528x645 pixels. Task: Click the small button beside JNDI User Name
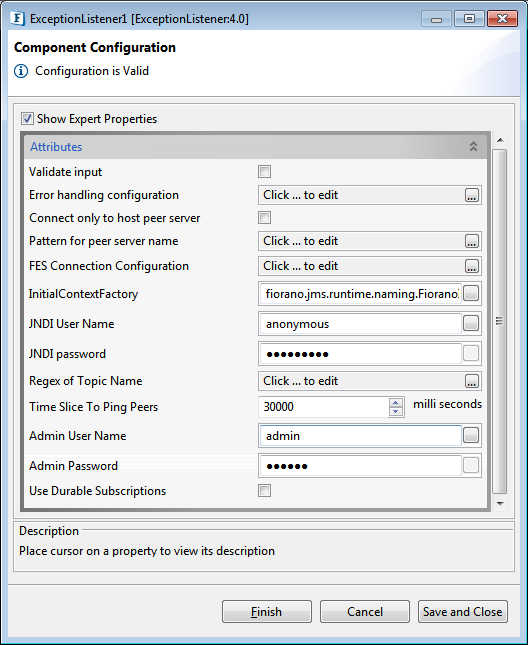tap(471, 323)
